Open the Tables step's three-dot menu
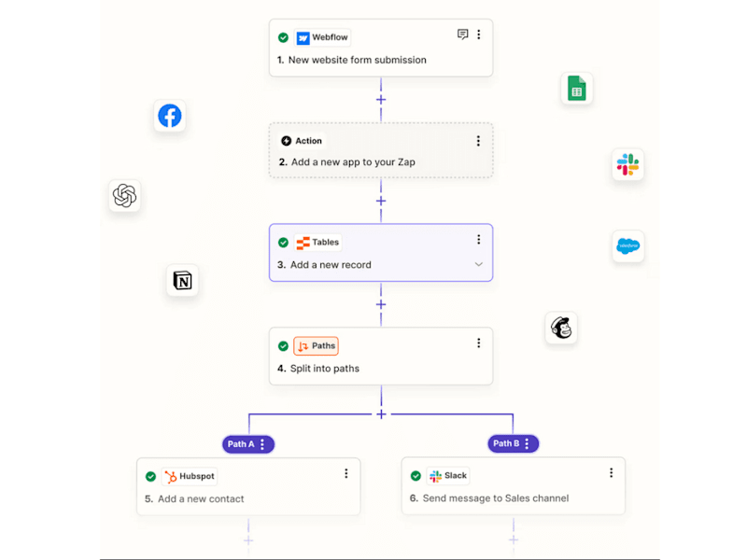Image resolution: width=747 pixels, height=560 pixels. [x=479, y=240]
